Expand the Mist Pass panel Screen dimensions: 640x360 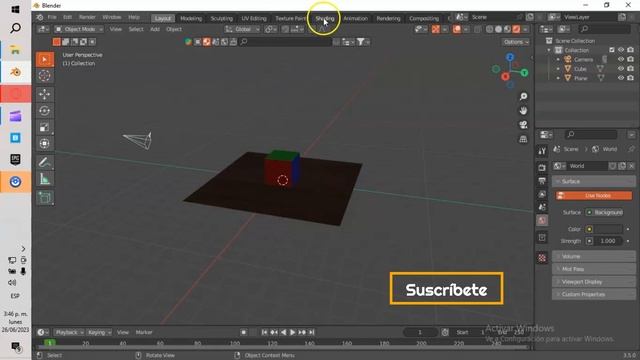594,269
